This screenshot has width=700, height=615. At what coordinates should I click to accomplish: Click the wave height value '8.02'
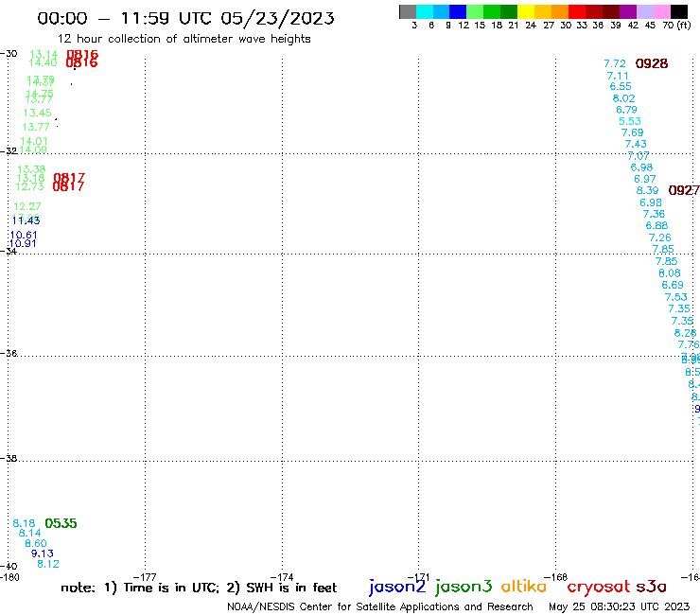point(623,98)
